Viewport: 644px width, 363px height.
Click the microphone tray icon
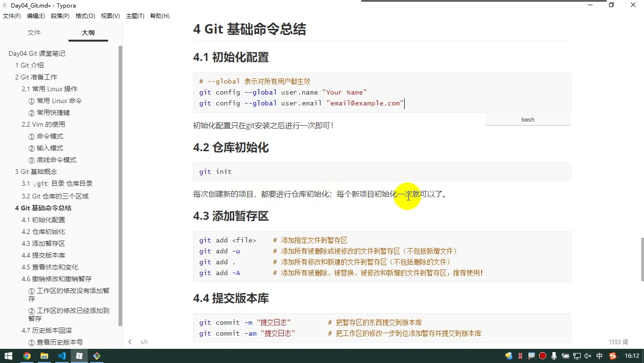[554, 356]
